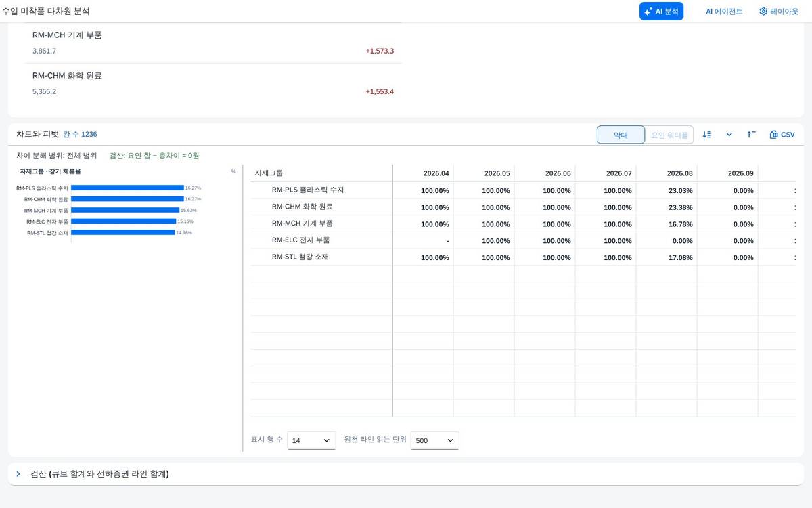812x508 pixels.
Task: Select RM-STL 철강 소재 table row label
Action: point(300,257)
